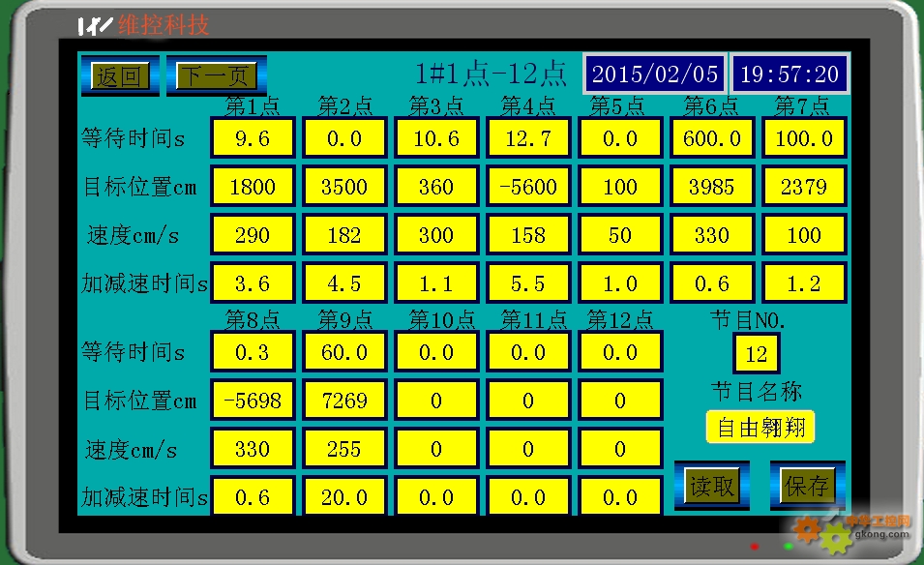The height and width of the screenshot is (565, 924).
Task: Edit 第7点 目标位置 value 2379
Action: click(804, 186)
